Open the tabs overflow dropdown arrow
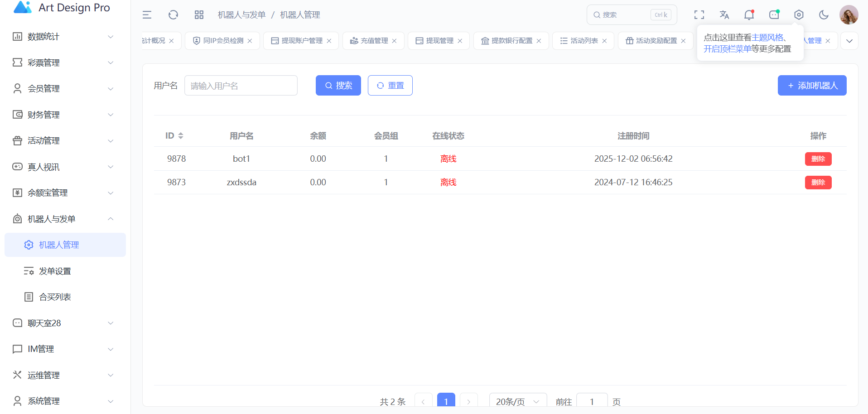 (x=849, y=41)
